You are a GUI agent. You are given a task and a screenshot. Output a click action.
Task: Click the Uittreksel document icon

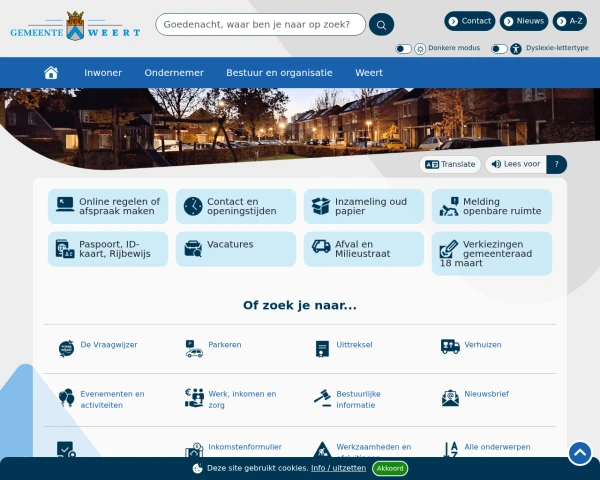[322, 349]
